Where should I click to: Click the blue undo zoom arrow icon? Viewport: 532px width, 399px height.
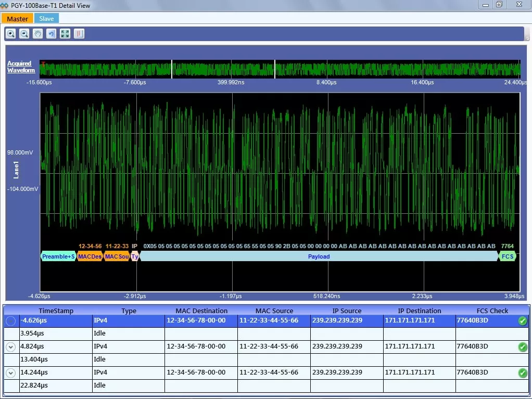pos(51,34)
